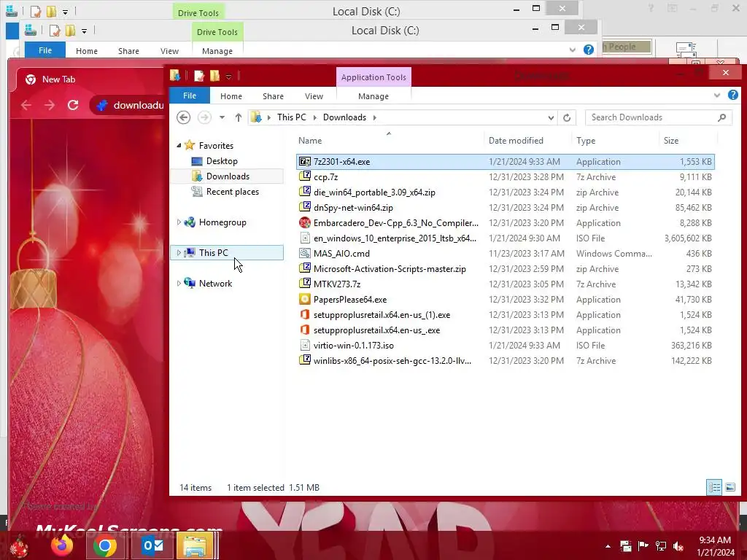Click the Properties quick access icon in Downloads title bar
The height and width of the screenshot is (560, 747).
point(198,76)
